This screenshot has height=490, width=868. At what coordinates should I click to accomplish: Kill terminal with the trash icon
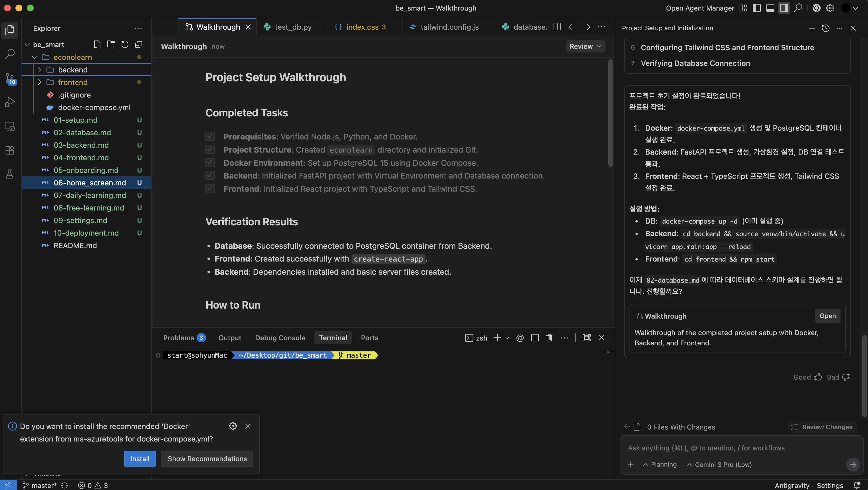tap(549, 338)
